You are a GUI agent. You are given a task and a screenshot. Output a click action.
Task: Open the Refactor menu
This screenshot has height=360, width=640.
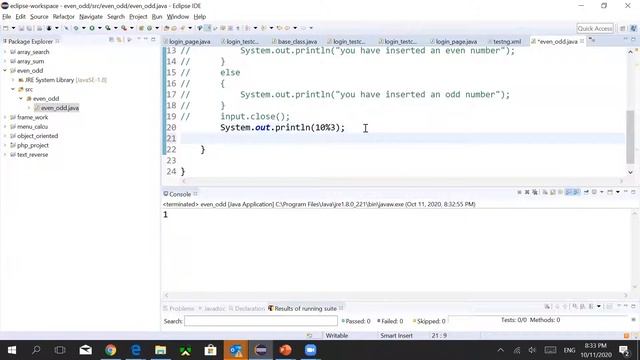pos(63,17)
